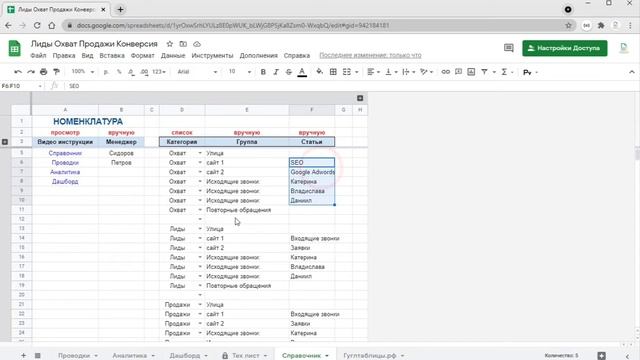
Task: Open the Охват dropdown arrow in row 5
Action: coord(200,153)
